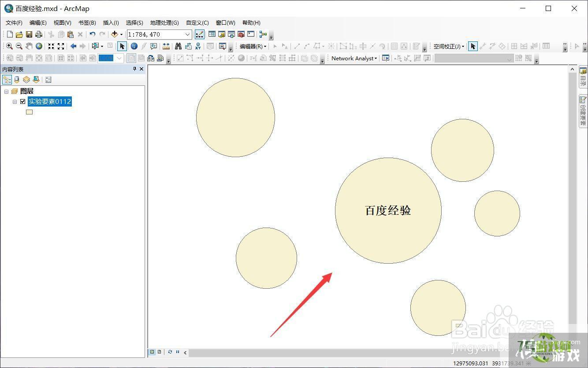Open the 插入(I) menu

pyautogui.click(x=111, y=22)
